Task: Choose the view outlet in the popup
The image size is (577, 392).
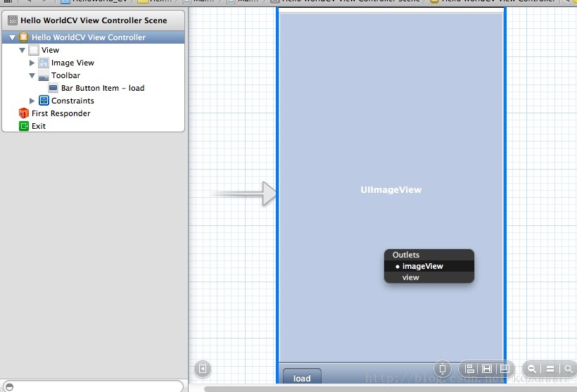Action: (429, 277)
